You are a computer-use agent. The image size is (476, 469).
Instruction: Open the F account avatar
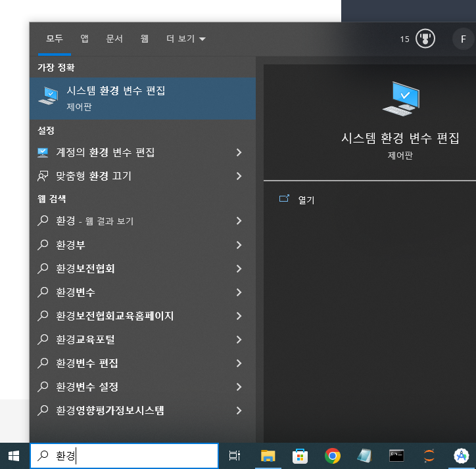[x=464, y=39]
